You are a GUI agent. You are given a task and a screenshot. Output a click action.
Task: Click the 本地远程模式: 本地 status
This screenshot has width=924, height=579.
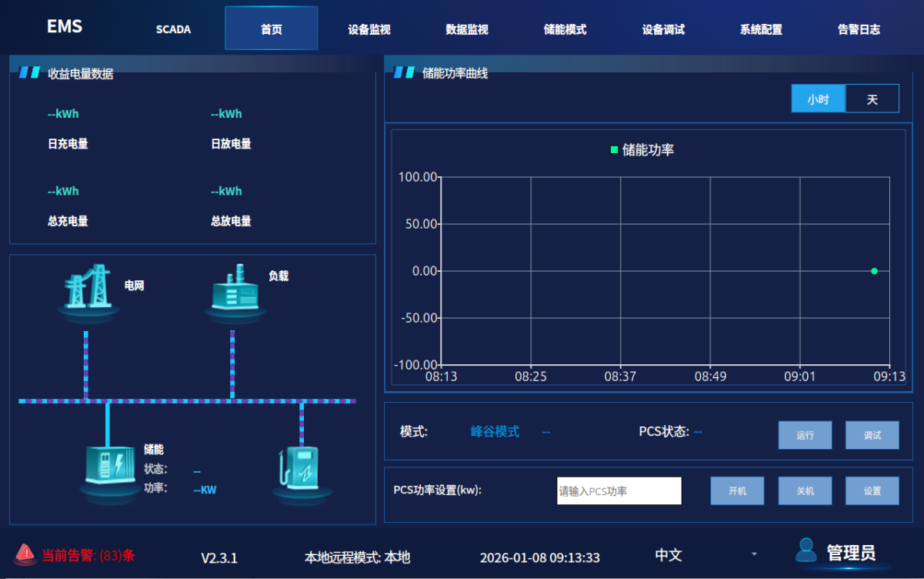tap(358, 557)
